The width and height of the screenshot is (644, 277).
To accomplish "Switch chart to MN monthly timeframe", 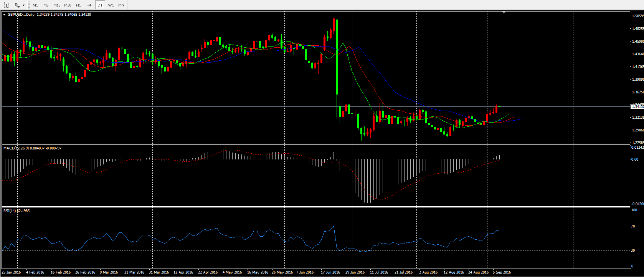I will click(121, 5).
